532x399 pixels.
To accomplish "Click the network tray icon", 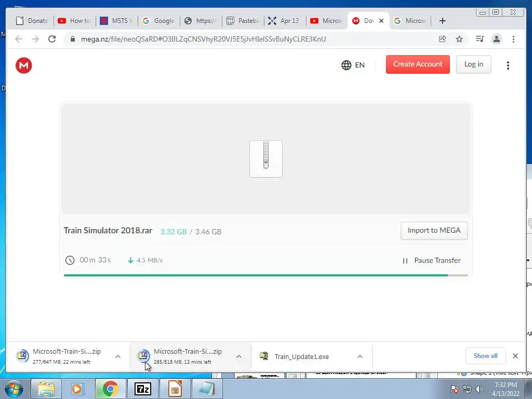I will 467,389.
